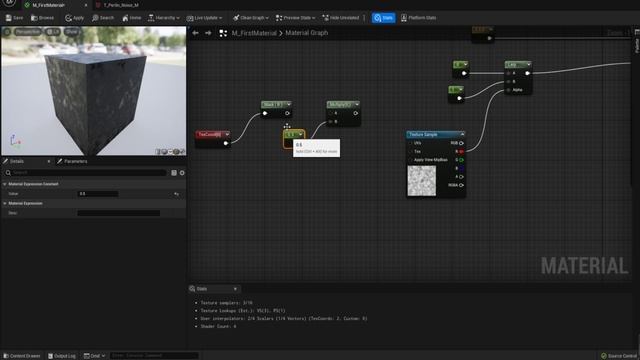This screenshot has height=360, width=640.
Task: Navigate back in graph history
Action: (x=196, y=33)
